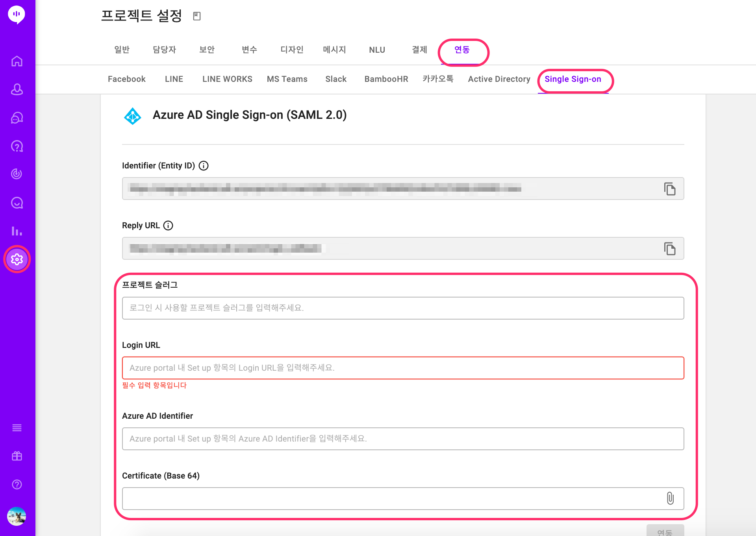Open the agent headset chat icon

(17, 118)
